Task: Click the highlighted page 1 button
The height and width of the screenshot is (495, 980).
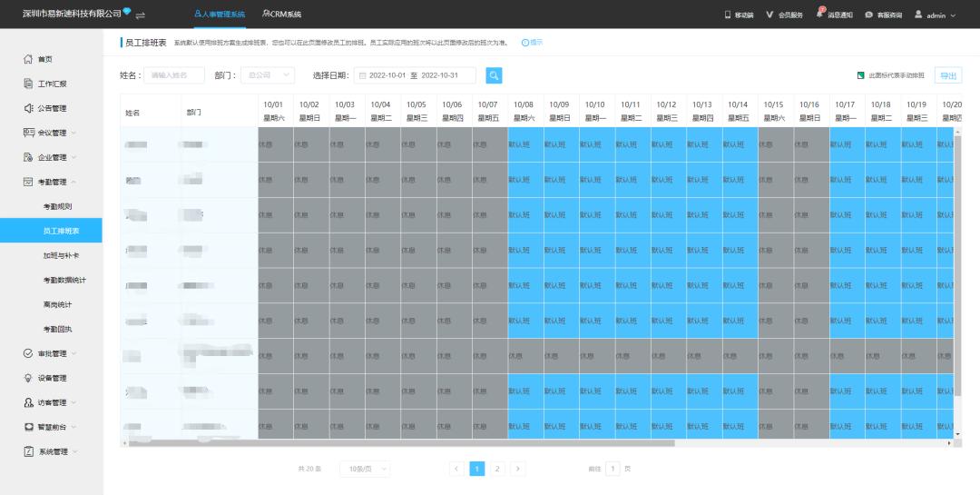Action: 477,469
